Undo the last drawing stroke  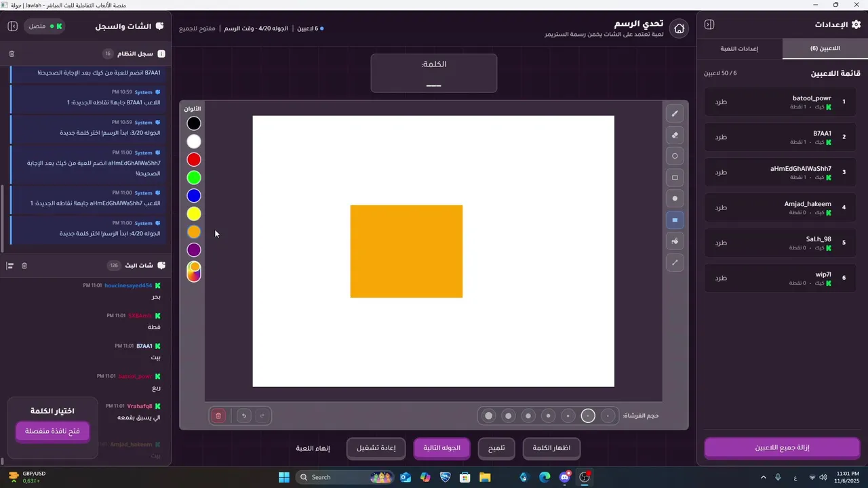pos(244,415)
